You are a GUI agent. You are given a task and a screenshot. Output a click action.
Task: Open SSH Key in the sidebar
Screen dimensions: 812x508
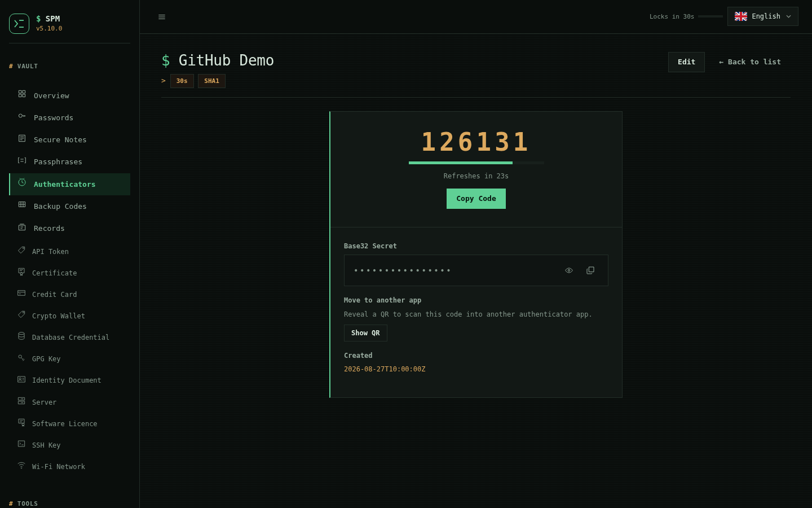click(x=70, y=444)
